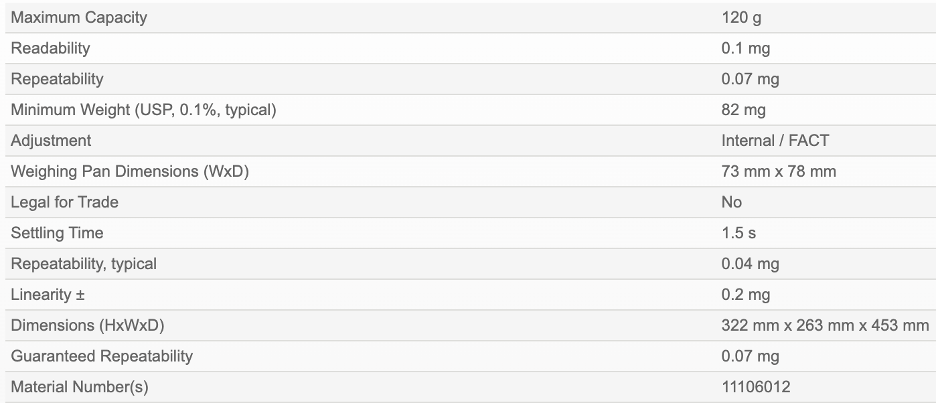Select the No value for Legal for Trade

pyautogui.click(x=731, y=202)
